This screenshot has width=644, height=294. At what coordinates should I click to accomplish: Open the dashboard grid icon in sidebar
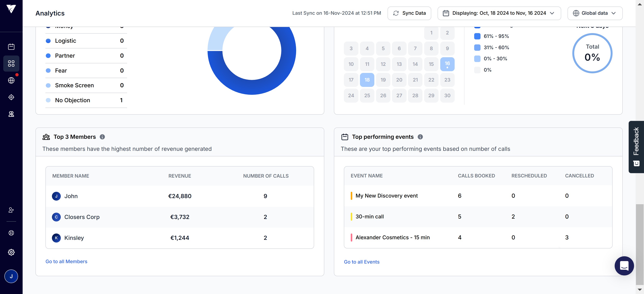pyautogui.click(x=11, y=63)
